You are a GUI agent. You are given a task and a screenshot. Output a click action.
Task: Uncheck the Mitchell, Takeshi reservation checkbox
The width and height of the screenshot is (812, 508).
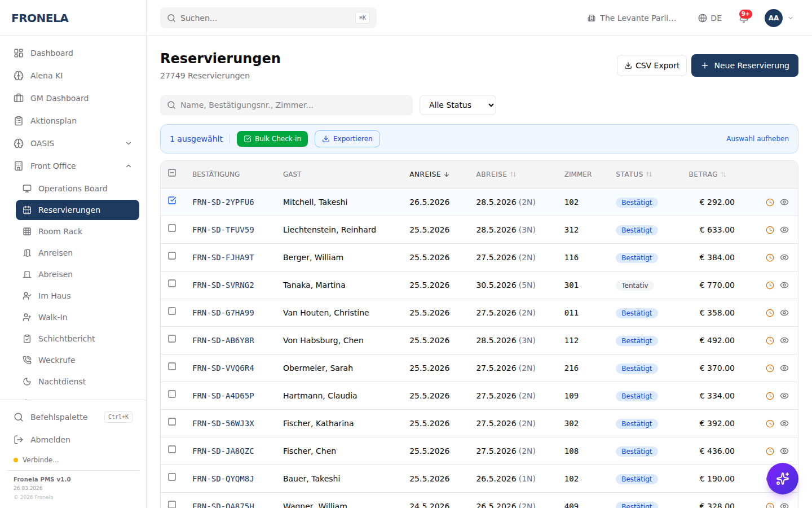coord(172,201)
